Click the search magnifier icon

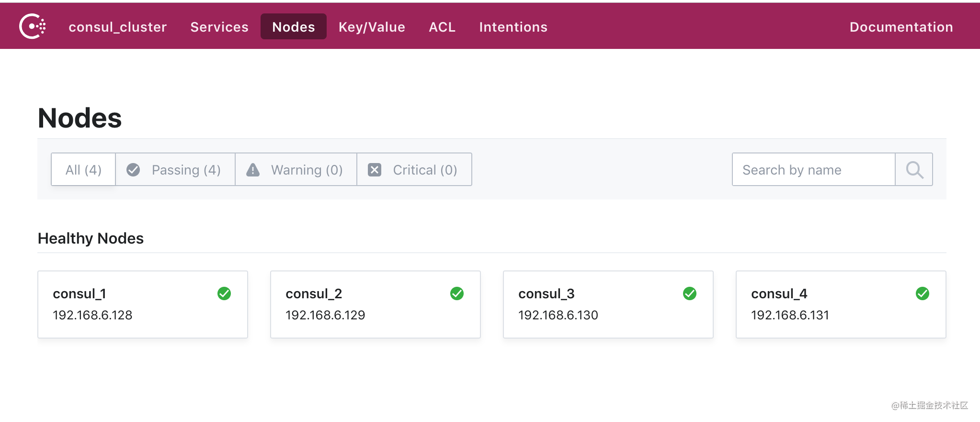tap(914, 169)
